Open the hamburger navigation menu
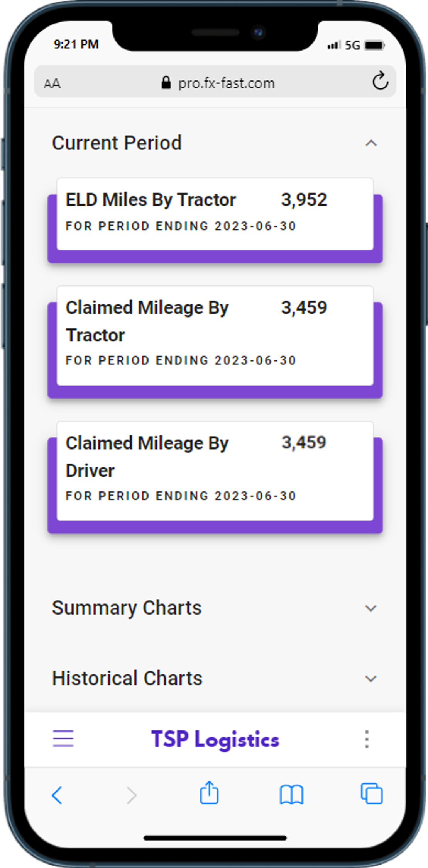The image size is (428, 868). tap(63, 739)
